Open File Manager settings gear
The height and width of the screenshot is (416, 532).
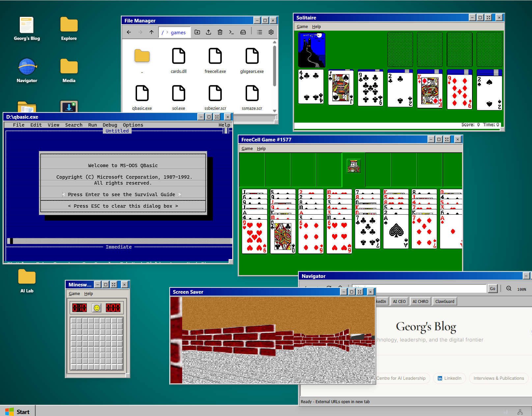coord(271,32)
